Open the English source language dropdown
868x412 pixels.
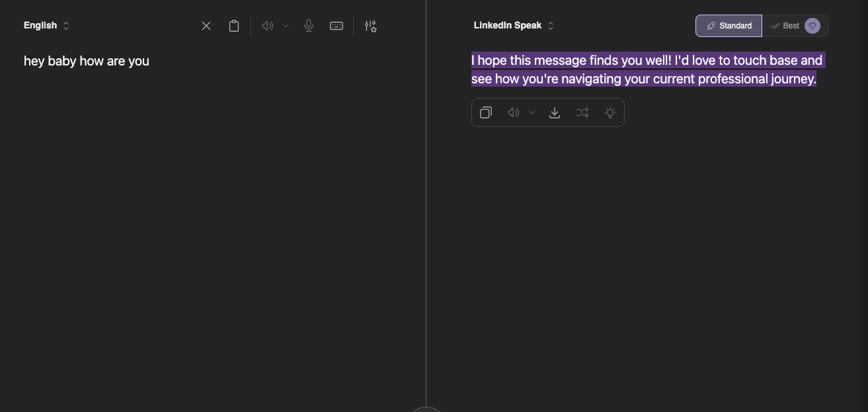46,25
